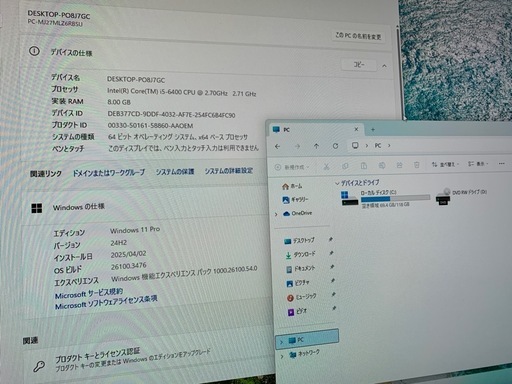Collapse the デバイスとドライブ group

pyautogui.click(x=337, y=183)
